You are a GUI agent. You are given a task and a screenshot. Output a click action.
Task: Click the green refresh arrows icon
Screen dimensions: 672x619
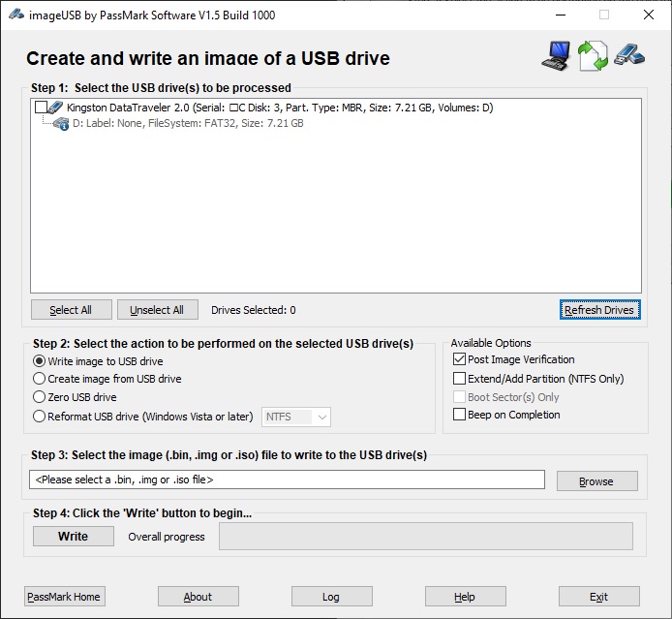[x=593, y=56]
